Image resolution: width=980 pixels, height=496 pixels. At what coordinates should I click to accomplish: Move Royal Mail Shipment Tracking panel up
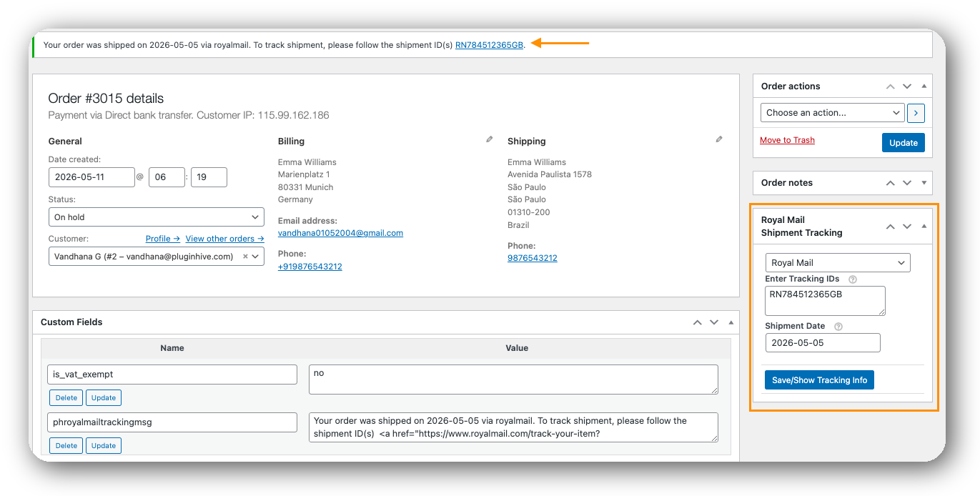pos(890,227)
